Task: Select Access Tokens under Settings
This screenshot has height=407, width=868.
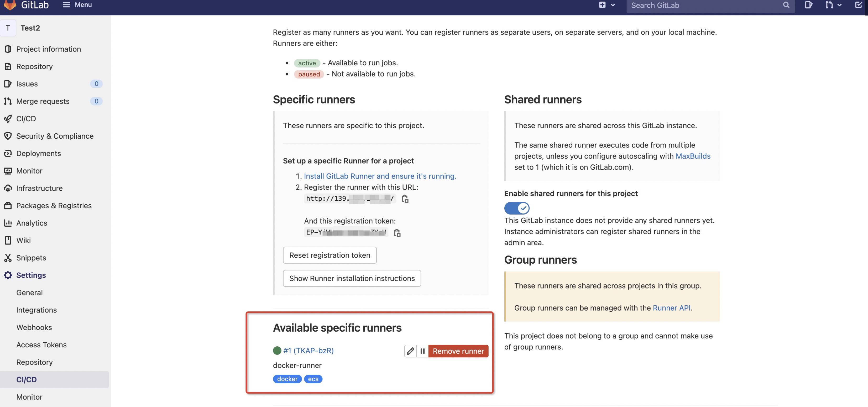Action: (41, 345)
